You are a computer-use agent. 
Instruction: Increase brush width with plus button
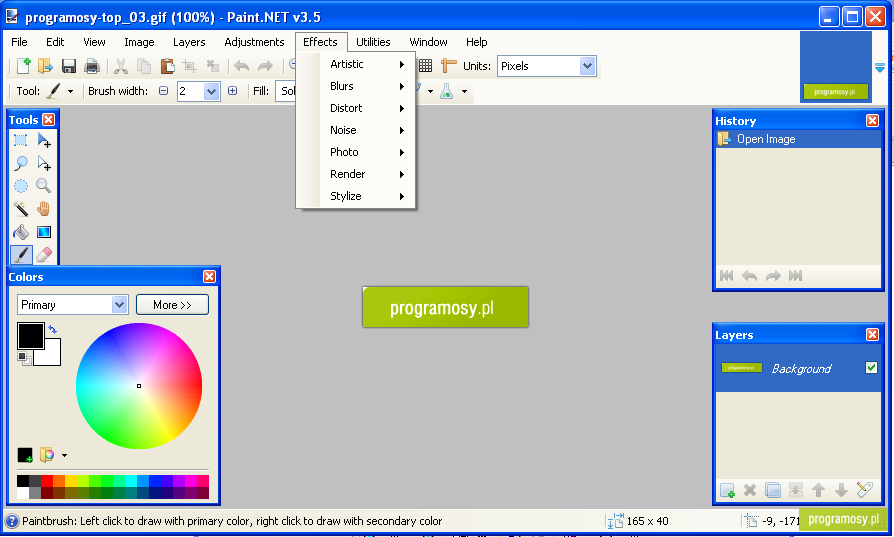point(233,91)
